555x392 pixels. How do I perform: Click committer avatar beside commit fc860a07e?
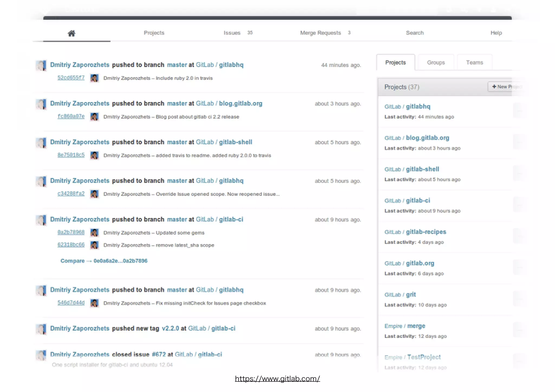click(94, 117)
